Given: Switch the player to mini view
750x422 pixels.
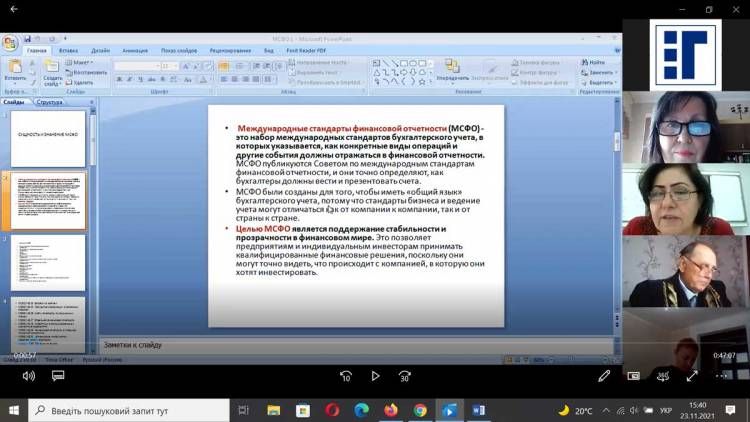Looking at the screenshot, I should [x=633, y=376].
